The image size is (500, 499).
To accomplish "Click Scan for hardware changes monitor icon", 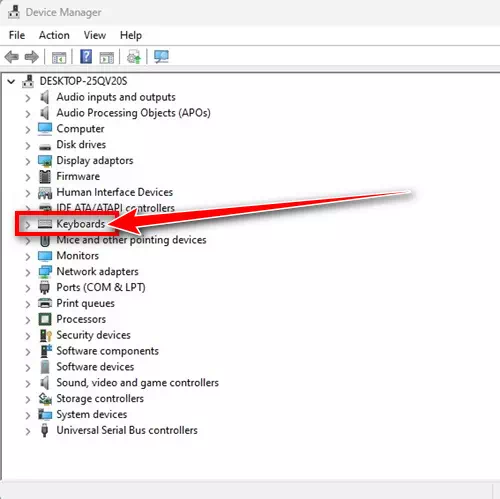I will click(x=161, y=57).
